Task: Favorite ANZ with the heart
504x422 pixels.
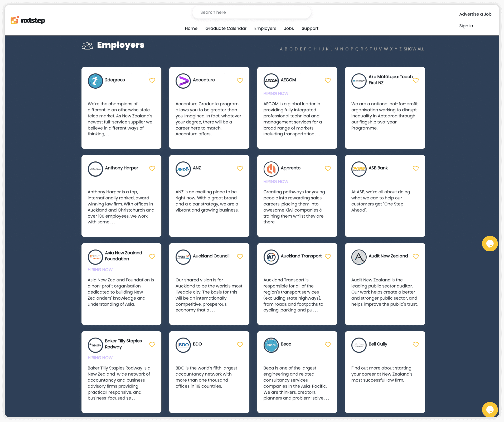Action: pos(240,169)
